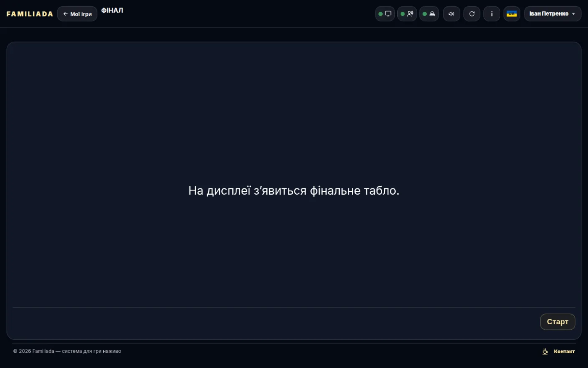The height and width of the screenshot is (368, 588).
Task: Change language via the UA flag
Action: [512, 14]
